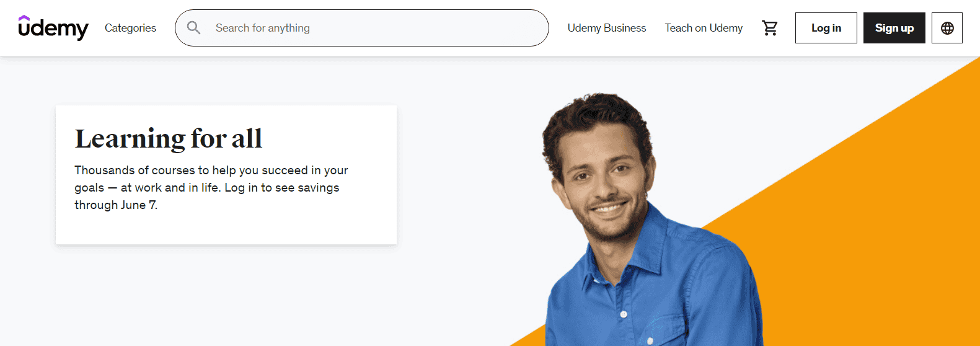Click the Sign up button

(894, 28)
